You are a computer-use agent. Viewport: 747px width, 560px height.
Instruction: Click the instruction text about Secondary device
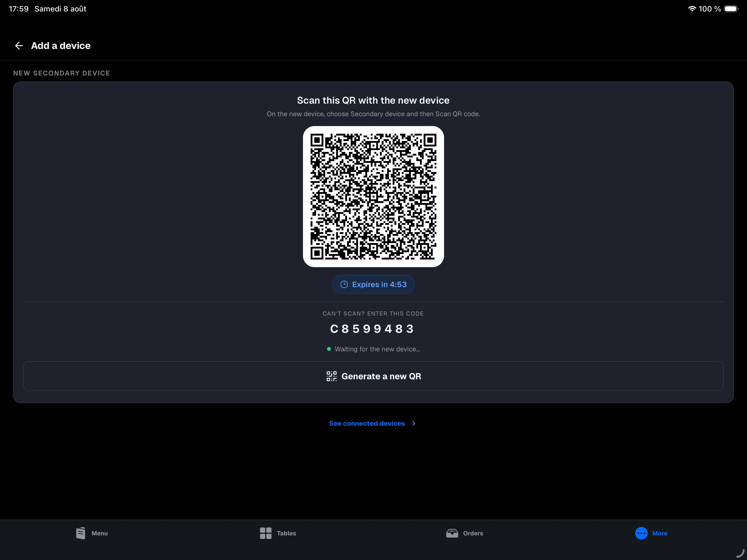(x=373, y=114)
